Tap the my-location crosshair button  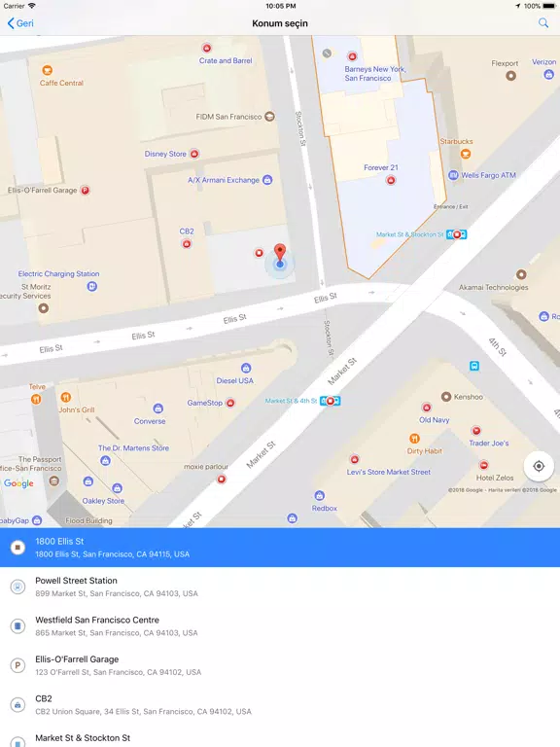539,466
